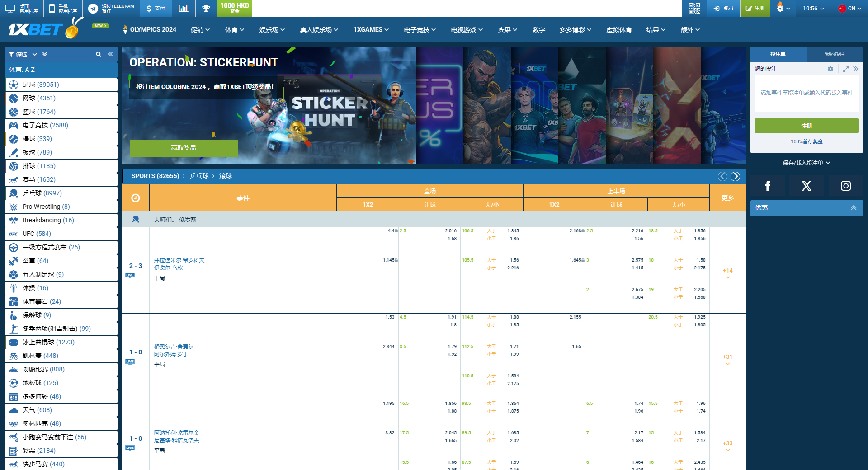Open the statistics bar chart icon
868x470 pixels.
[184, 8]
